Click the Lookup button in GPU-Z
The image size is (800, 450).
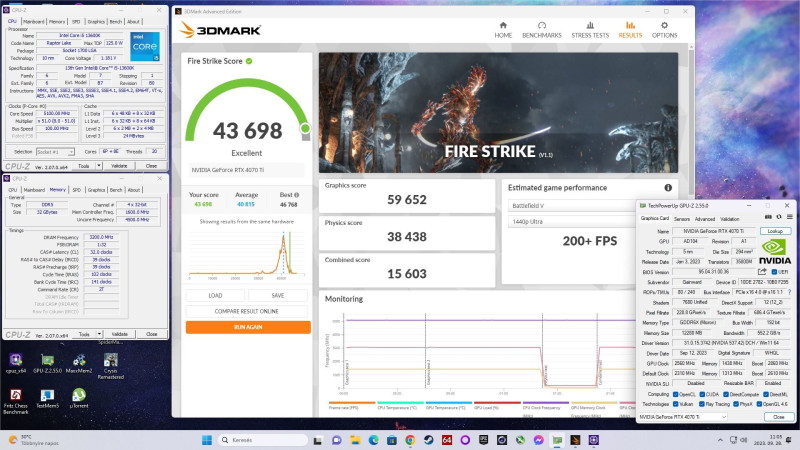coord(775,231)
